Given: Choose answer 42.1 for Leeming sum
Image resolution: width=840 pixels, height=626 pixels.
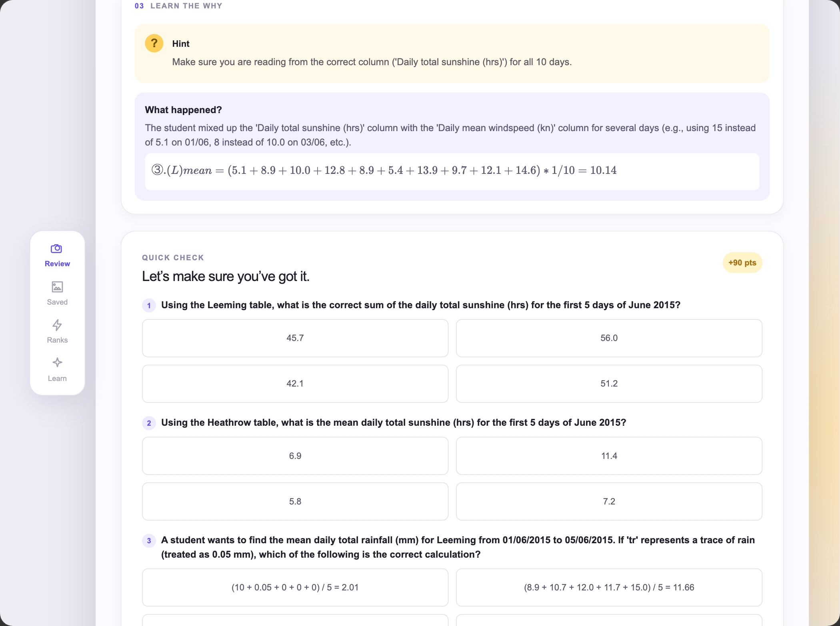Looking at the screenshot, I should coord(295,384).
